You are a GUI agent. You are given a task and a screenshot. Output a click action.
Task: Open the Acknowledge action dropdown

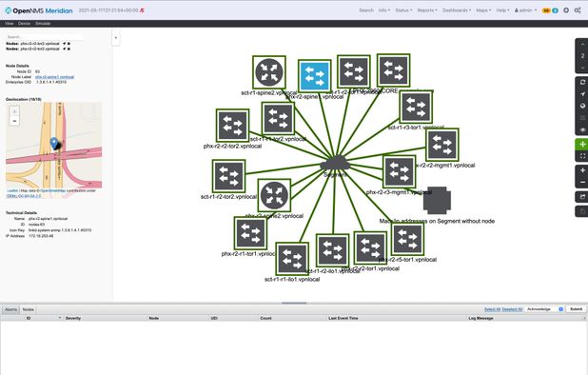[x=544, y=309]
